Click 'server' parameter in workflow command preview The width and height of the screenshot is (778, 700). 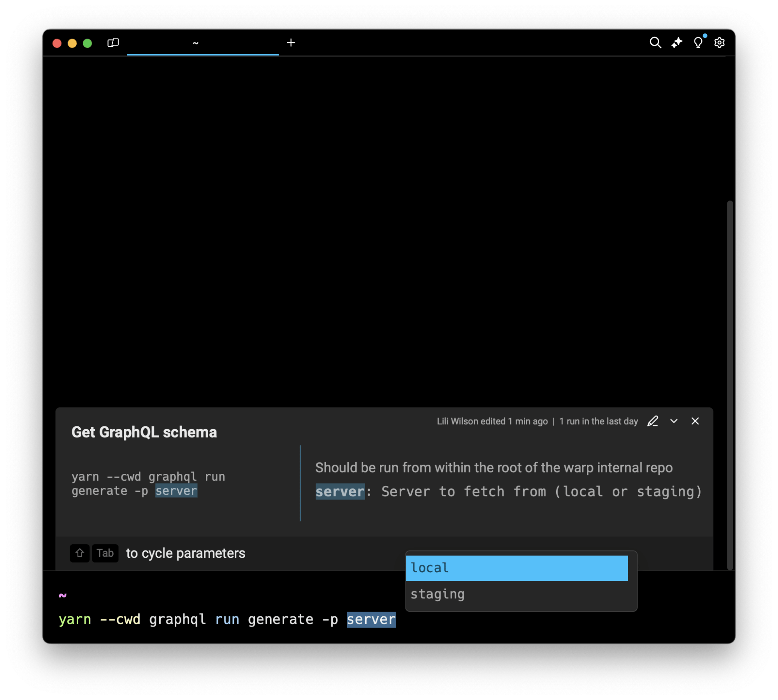pyautogui.click(x=176, y=491)
